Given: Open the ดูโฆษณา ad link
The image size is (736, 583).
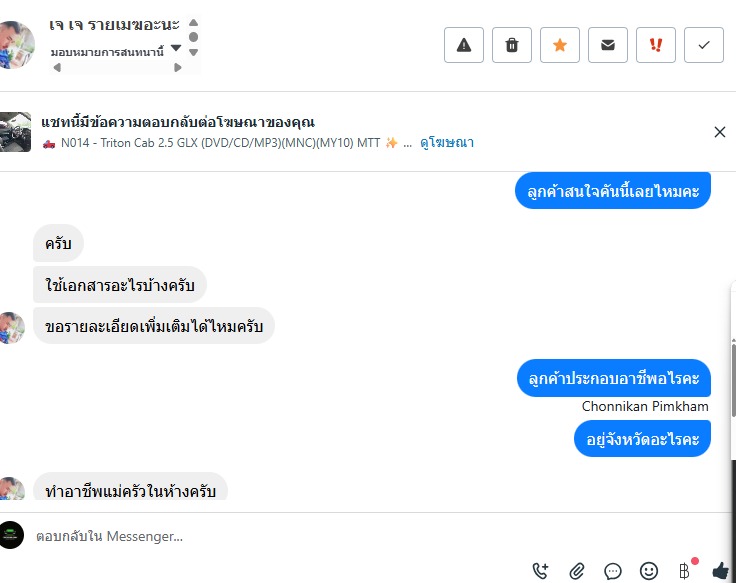Looking at the screenshot, I should click(446, 143).
